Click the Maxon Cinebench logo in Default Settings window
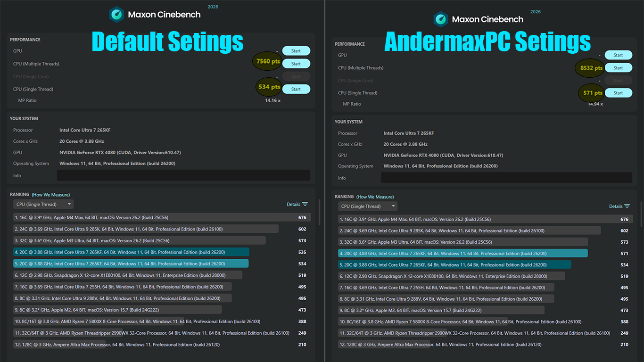Screen dimensions: 644x362 click(x=116, y=14)
